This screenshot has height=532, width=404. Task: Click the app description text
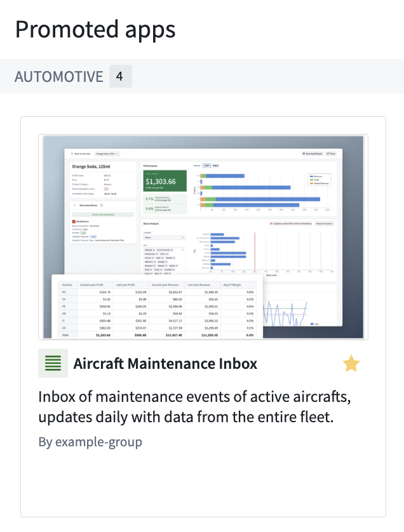194,406
